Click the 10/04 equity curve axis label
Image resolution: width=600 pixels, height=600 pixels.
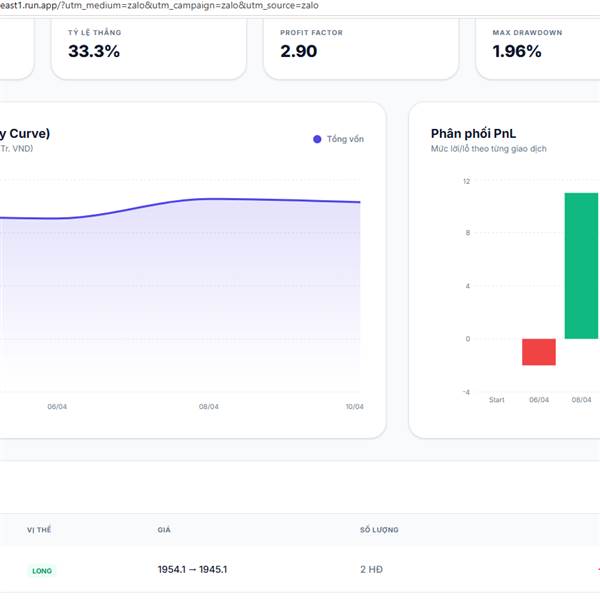click(x=354, y=406)
